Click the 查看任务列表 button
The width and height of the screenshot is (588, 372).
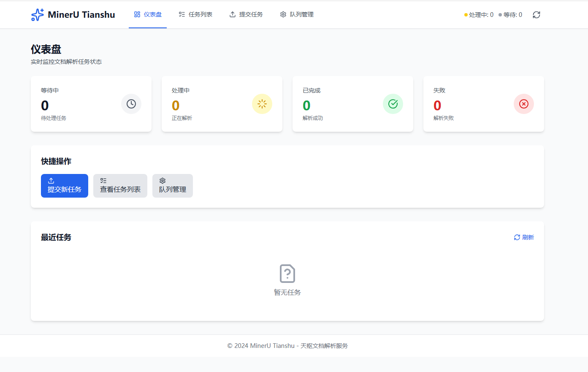pyautogui.click(x=120, y=186)
